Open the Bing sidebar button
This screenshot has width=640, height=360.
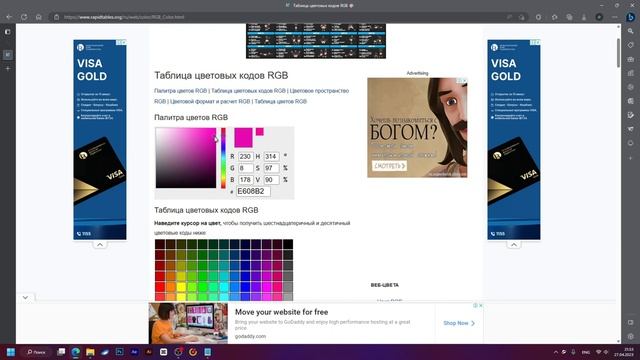click(x=631, y=17)
